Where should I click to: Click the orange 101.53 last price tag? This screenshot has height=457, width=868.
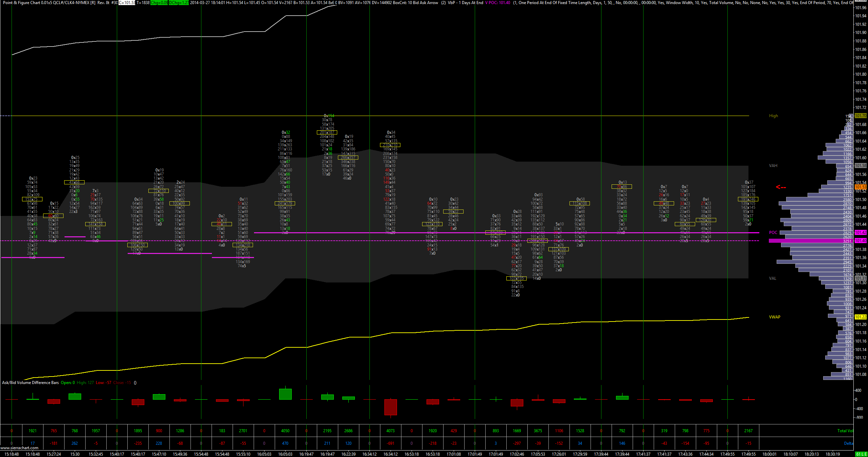point(861,187)
